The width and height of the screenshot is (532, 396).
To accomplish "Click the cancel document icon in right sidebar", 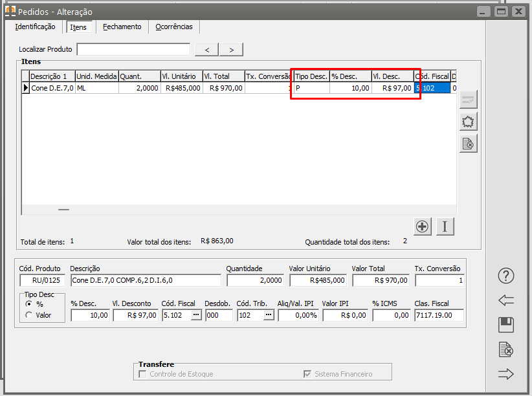I will [x=505, y=349].
